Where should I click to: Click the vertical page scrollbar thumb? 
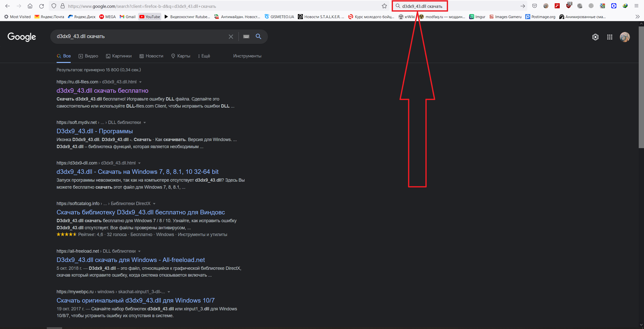point(641,87)
